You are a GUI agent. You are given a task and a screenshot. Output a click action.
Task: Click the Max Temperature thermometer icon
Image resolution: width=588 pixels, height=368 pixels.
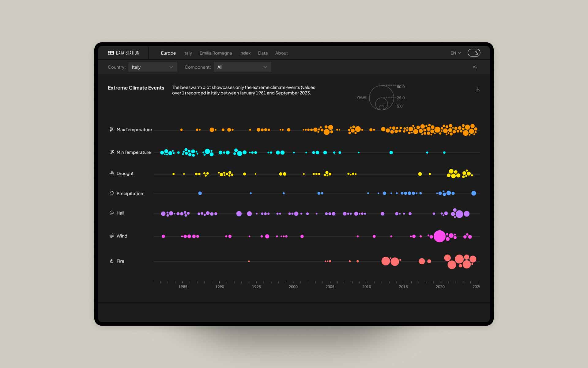pos(111,129)
